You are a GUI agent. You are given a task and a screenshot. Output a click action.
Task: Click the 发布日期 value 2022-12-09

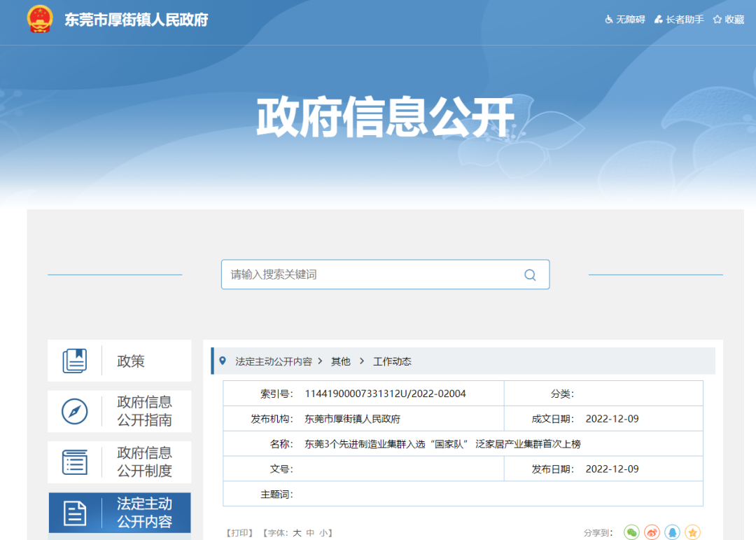tap(612, 469)
